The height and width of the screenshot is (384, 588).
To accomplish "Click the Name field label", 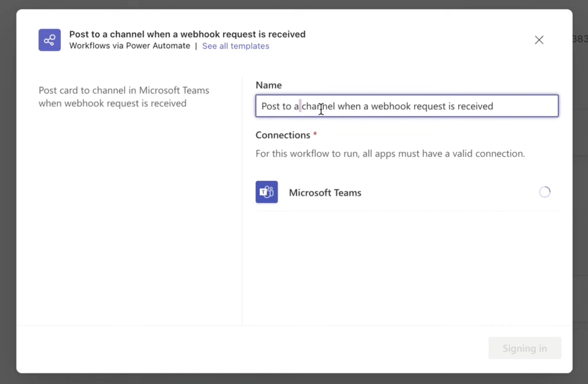I will pos(268,85).
